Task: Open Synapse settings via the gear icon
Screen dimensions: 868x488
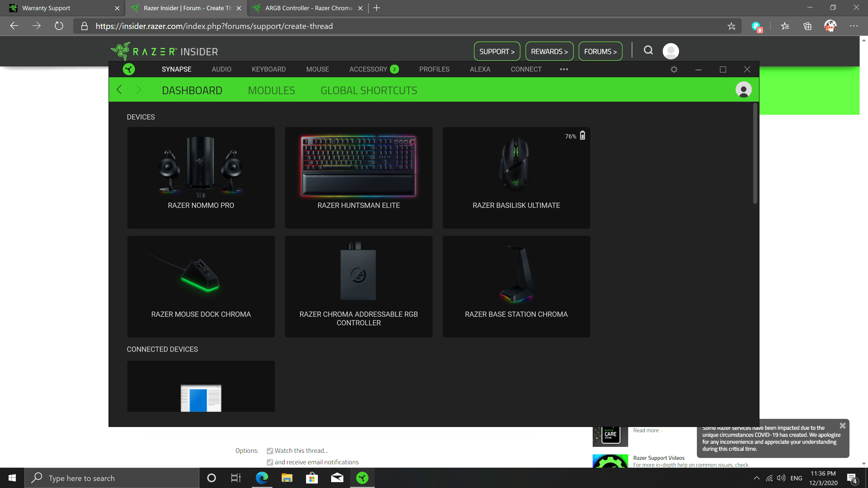Action: pos(674,69)
